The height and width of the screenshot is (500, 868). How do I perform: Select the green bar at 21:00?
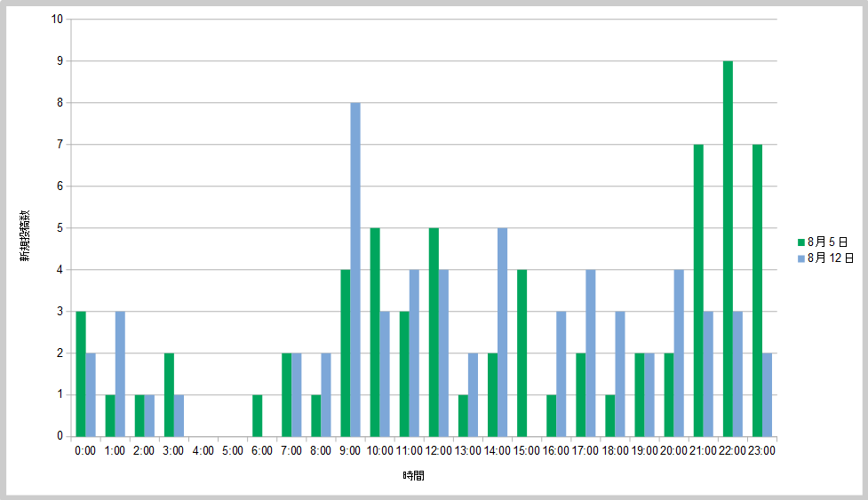(x=698, y=290)
